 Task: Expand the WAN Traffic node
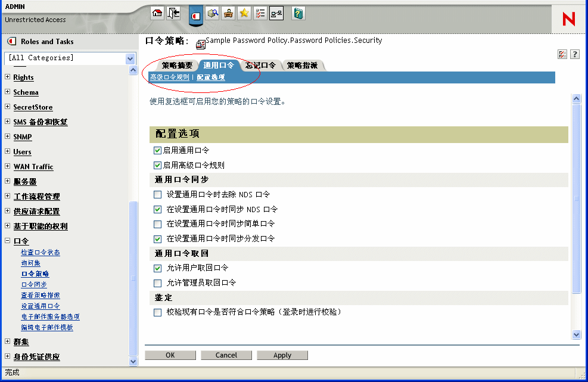coord(8,166)
